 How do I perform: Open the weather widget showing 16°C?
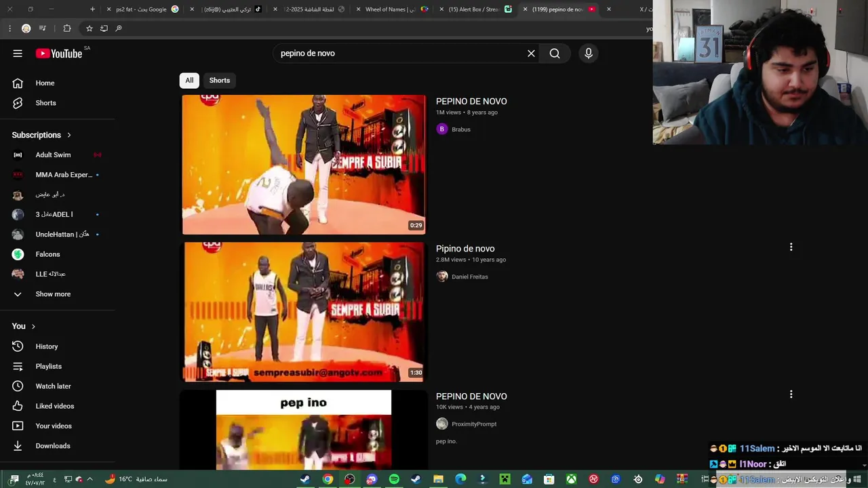coord(136,479)
